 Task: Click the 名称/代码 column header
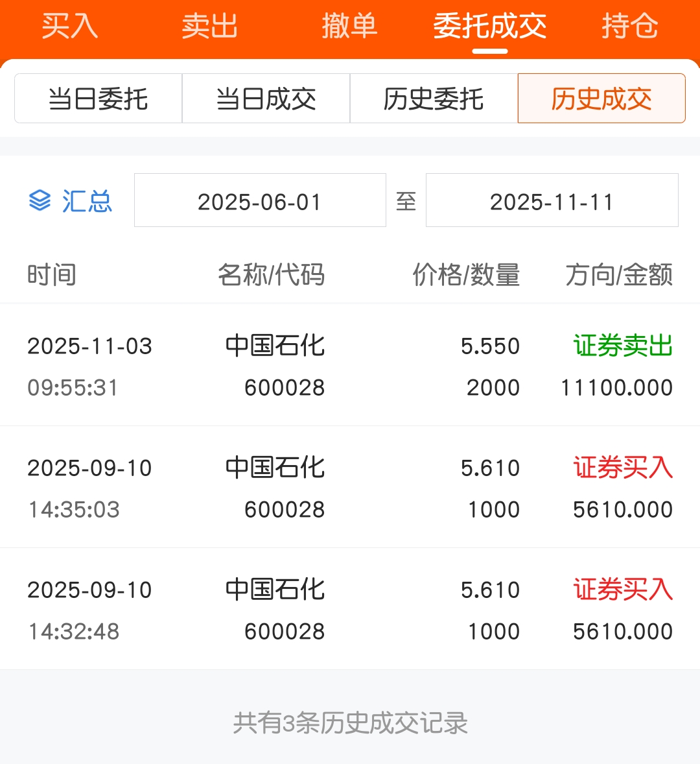(271, 274)
